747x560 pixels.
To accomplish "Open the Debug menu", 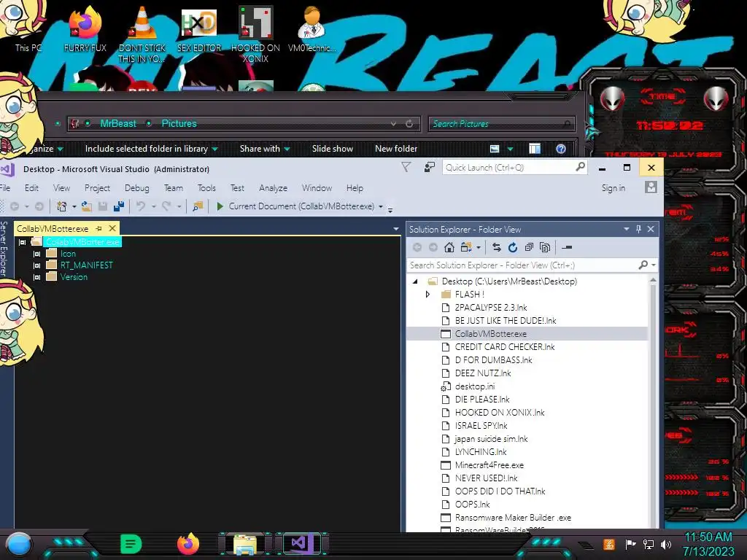I will point(136,188).
